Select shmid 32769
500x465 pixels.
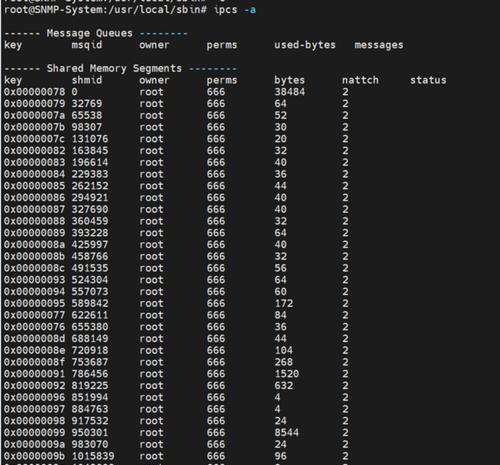tap(87, 104)
